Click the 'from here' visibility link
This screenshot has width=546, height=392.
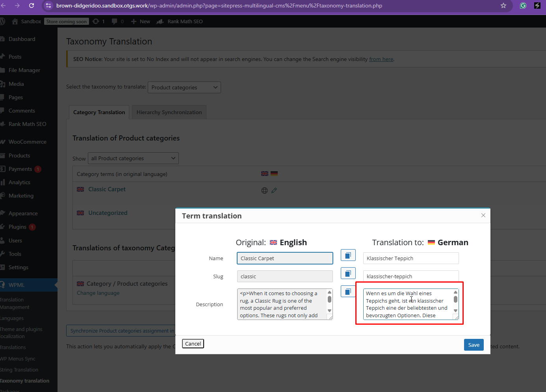(x=381, y=59)
